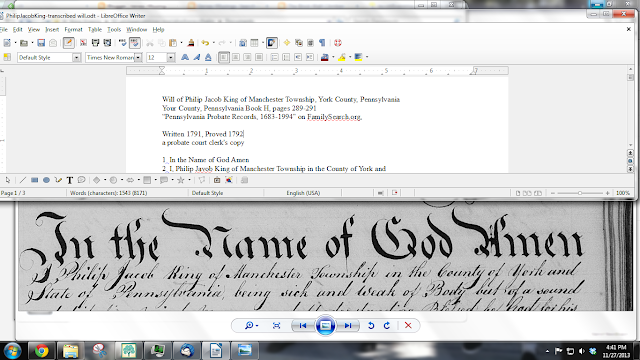Click the Undo arrow icon
The height and width of the screenshot is (360, 640).
click(205, 43)
